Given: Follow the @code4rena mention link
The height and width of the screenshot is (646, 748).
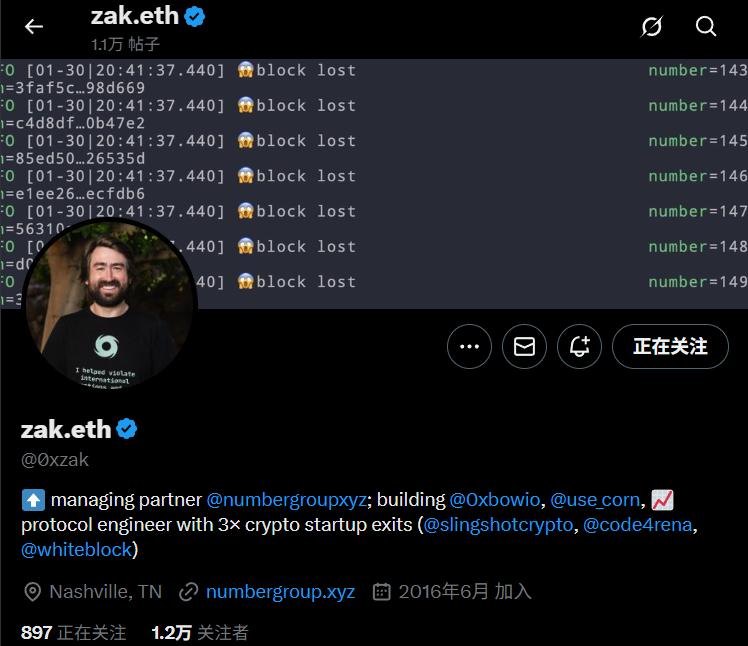Looking at the screenshot, I should [x=637, y=525].
